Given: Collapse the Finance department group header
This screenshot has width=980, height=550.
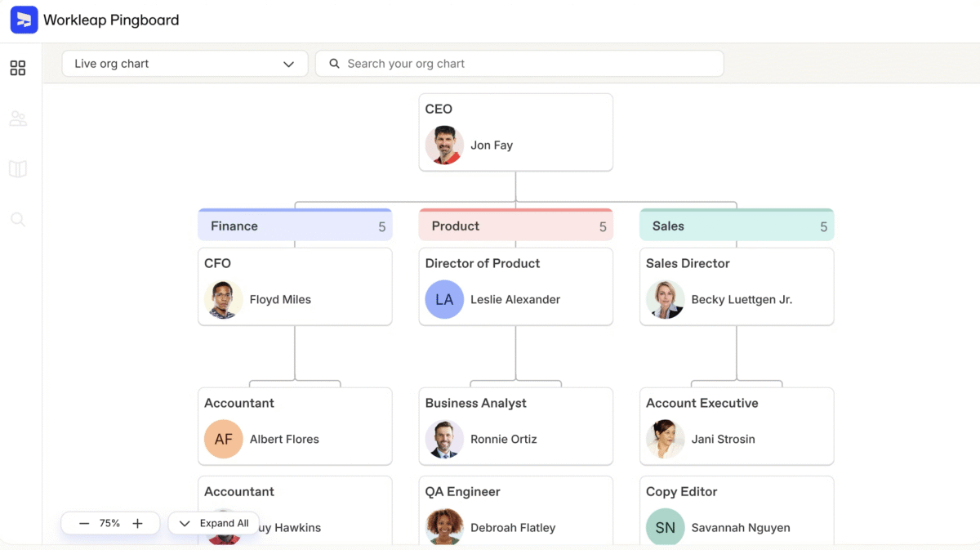Looking at the screenshot, I should pos(295,226).
